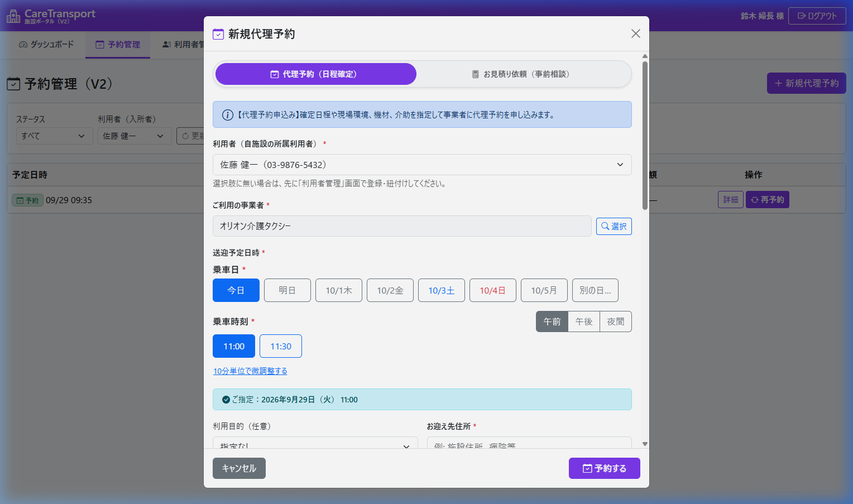Screen dimensions: 853x504
Task: Click ログアウト button
Action: coord(817,16)
